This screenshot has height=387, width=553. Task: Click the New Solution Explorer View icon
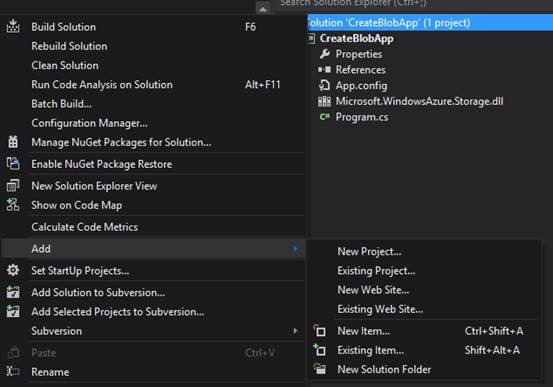click(13, 186)
